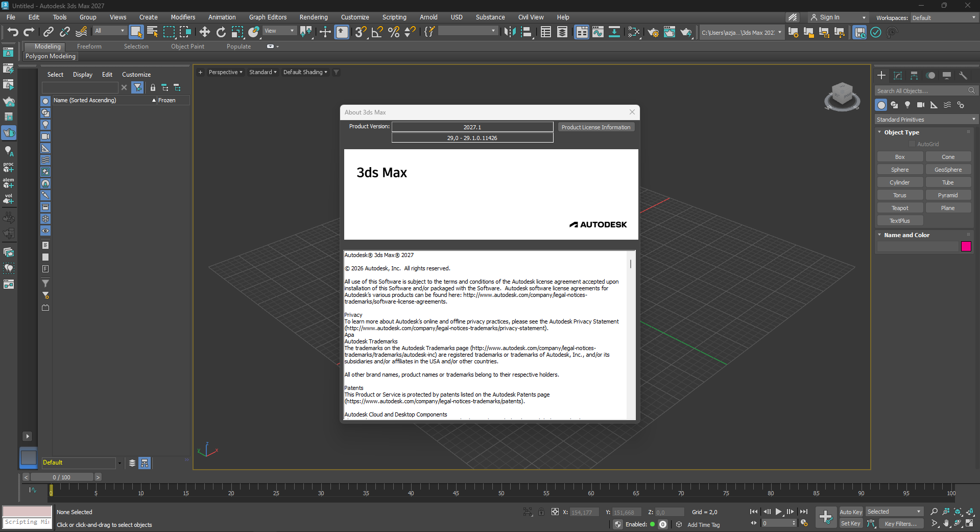Screen dimensions: 980x532
Task: Click the time slider at 0 / 100
Action: pos(62,477)
